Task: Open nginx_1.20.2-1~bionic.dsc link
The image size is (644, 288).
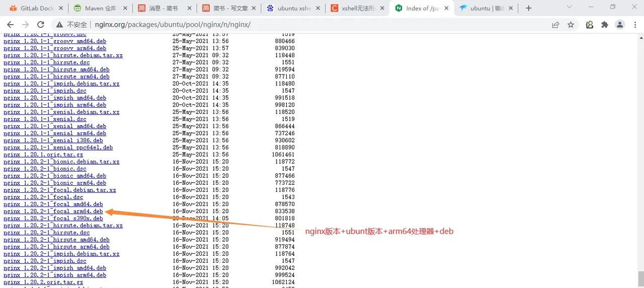Action: point(45,169)
